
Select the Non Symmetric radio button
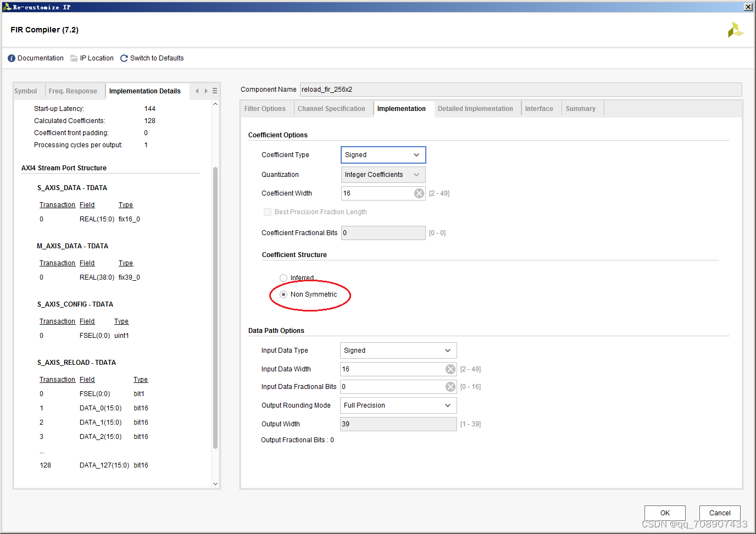(x=283, y=294)
